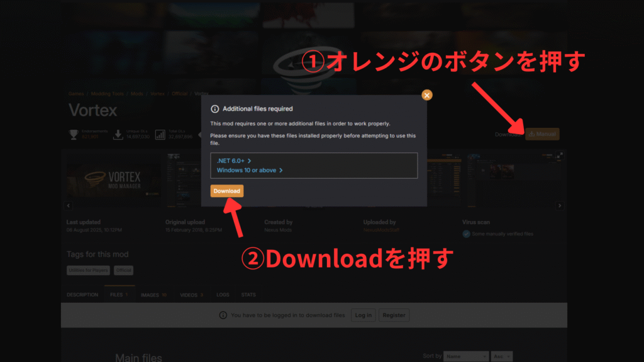This screenshot has width=644, height=362.
Task: Switch to the Images tab
Action: coord(153,295)
